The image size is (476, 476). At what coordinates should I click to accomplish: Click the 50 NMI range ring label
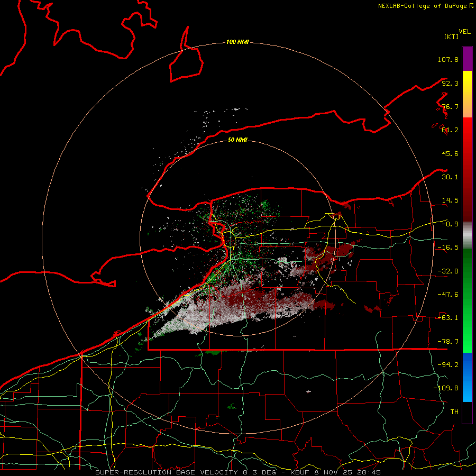237,140
